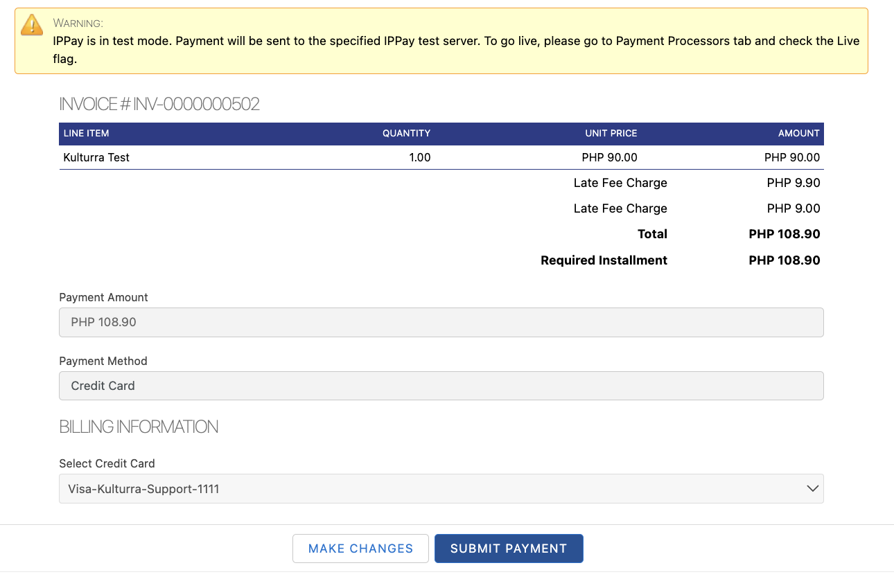Click the Required Installment label
Image resolution: width=894 pixels, height=588 pixels.
coord(604,260)
